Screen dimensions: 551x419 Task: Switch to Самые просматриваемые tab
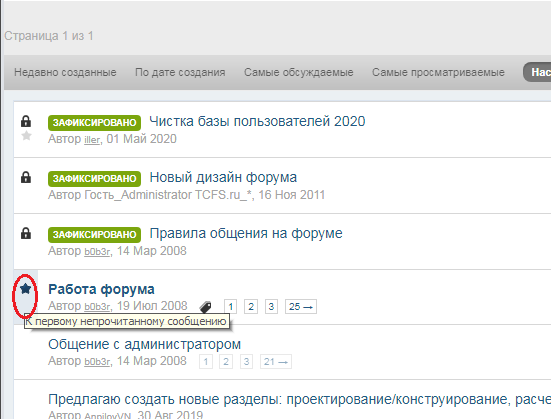coord(438,72)
